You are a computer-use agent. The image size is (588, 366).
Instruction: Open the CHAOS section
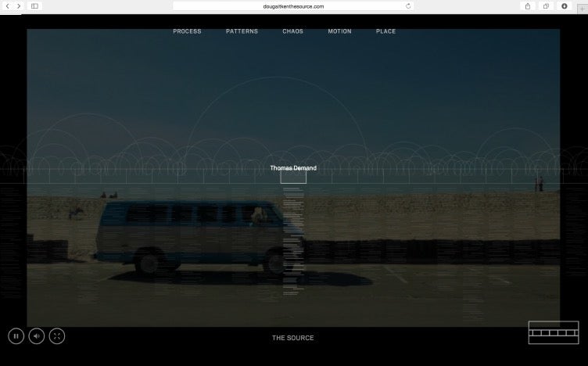(x=293, y=31)
